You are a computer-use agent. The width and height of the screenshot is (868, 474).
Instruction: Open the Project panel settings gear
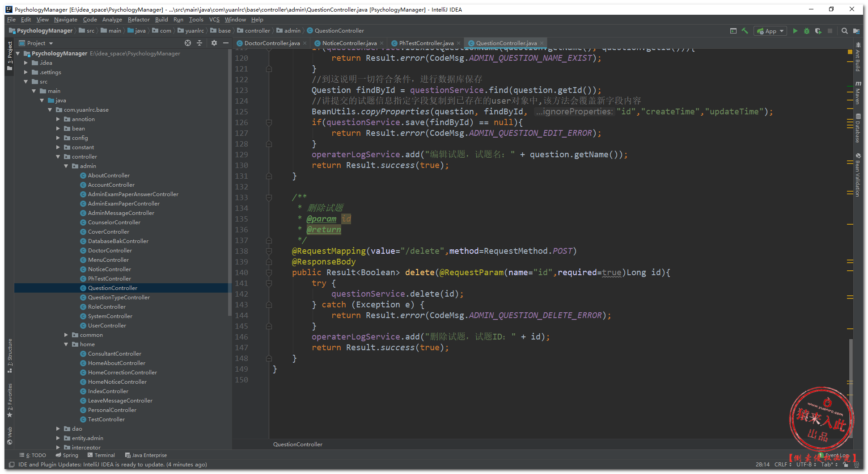(214, 43)
